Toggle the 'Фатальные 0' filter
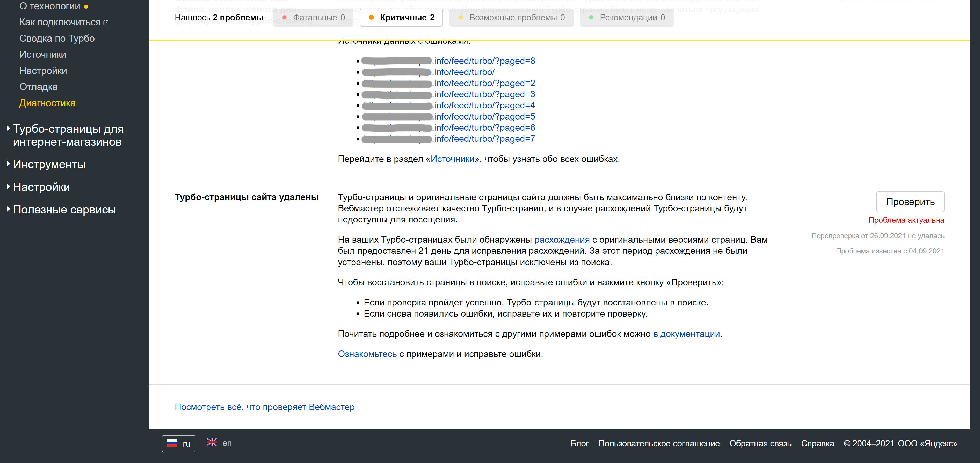Screen dimensions: 980x463 314,18
